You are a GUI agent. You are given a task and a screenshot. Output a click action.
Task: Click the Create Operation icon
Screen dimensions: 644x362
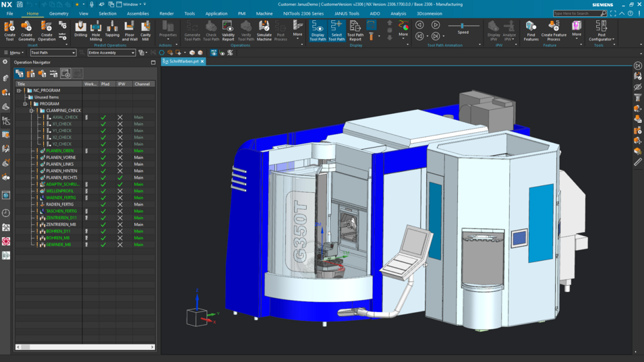[x=47, y=31]
